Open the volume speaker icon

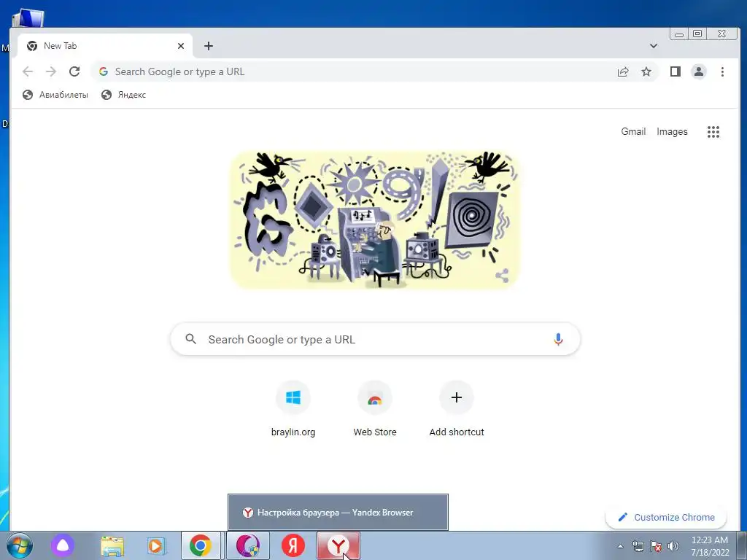tap(673, 546)
